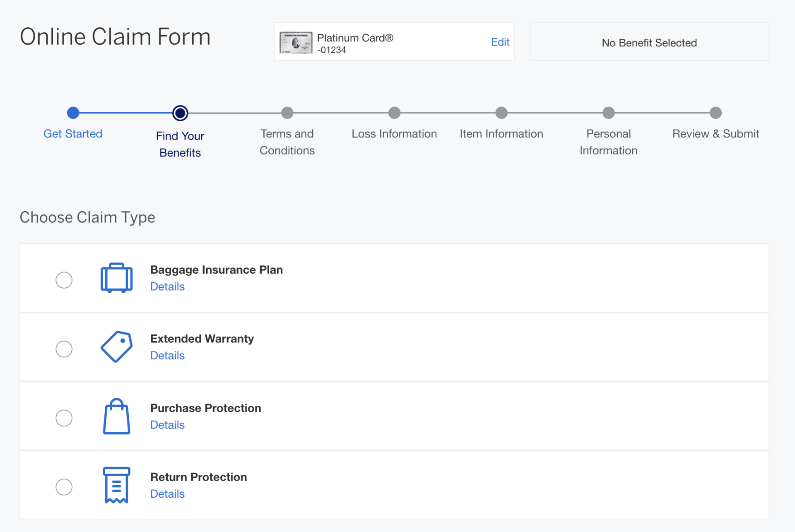795x532 pixels.
Task: Click the Get Started progress dot
Action: pos(73,113)
